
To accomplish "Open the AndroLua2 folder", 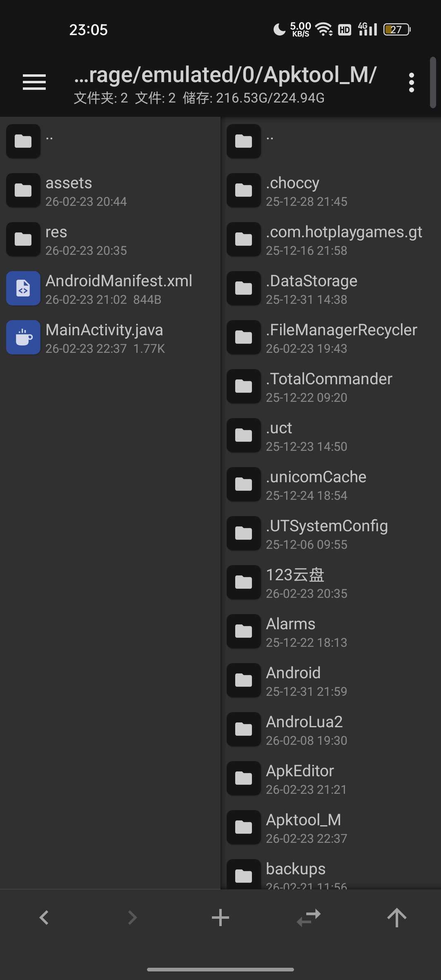I will (x=304, y=730).
